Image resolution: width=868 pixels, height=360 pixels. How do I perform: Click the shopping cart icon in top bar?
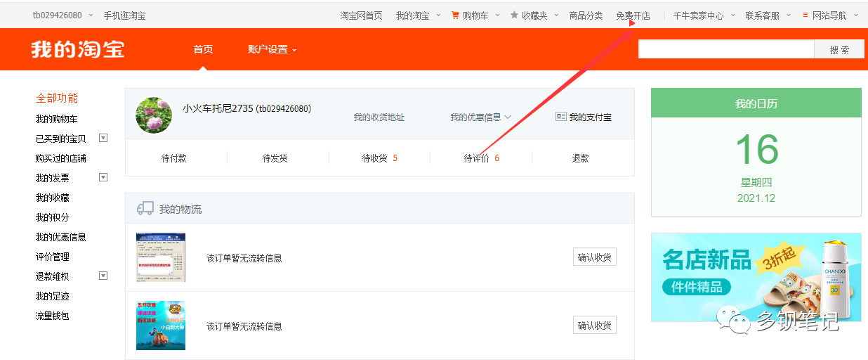455,15
